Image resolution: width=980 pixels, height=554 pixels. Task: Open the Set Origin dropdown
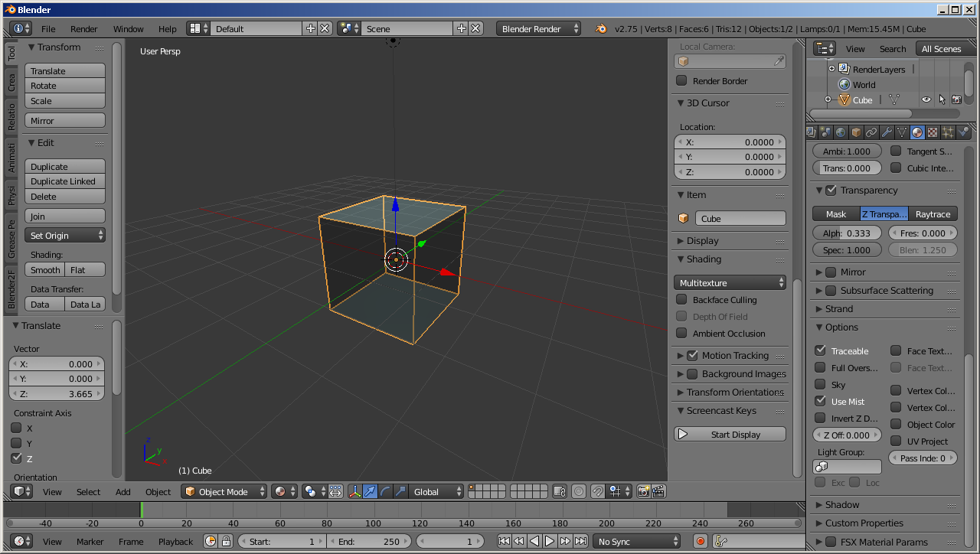click(65, 235)
